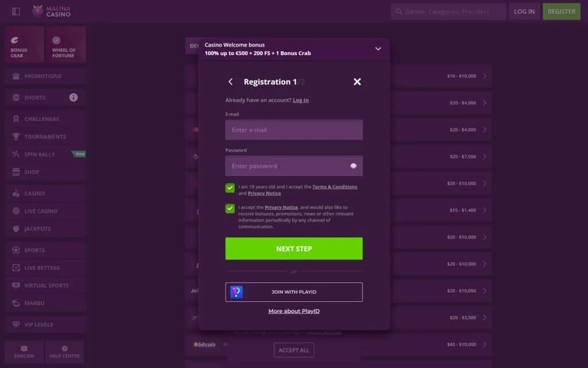Open Jackpots section
The image size is (588, 368).
click(45, 229)
